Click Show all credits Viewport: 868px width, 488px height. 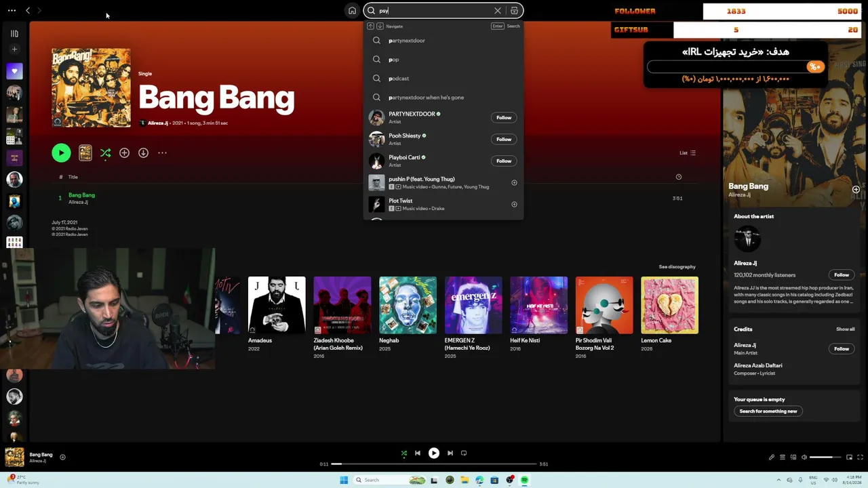tap(845, 329)
